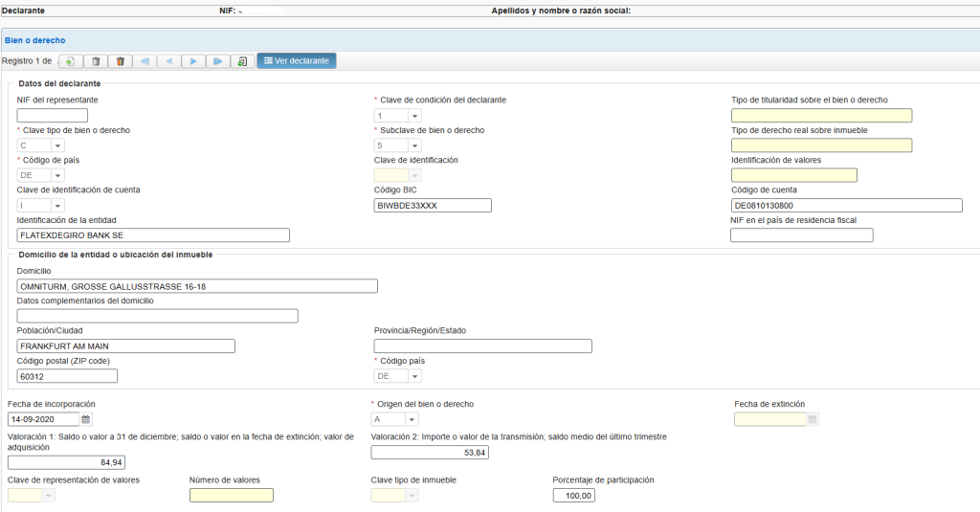Go to the previous record arrow
This screenshot has width=980, height=512.
169,61
